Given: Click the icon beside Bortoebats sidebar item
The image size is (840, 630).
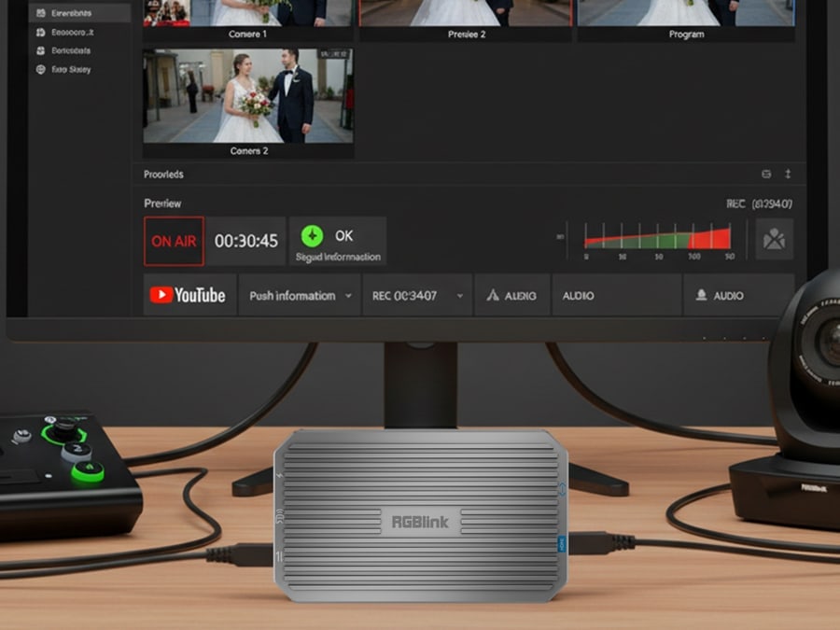Looking at the screenshot, I should point(41,50).
